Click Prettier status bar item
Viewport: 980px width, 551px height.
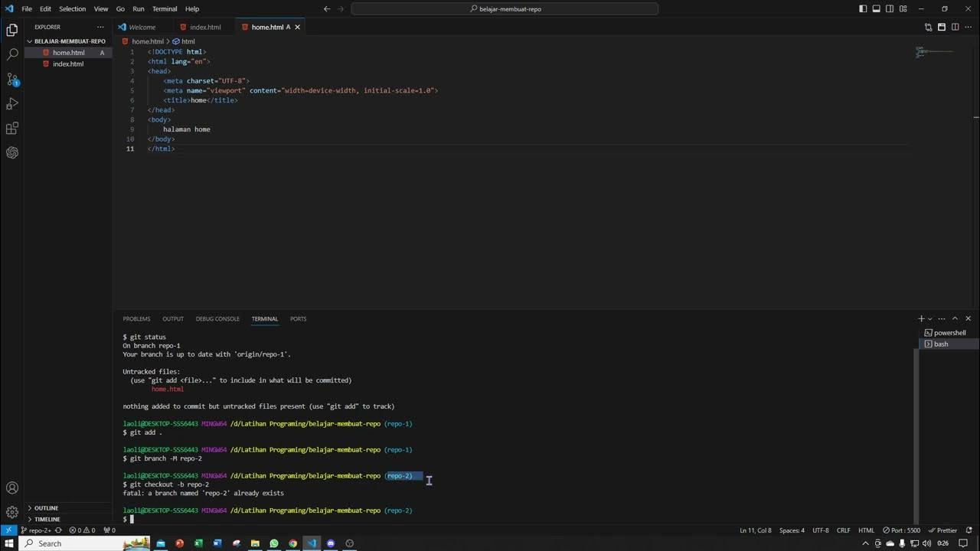click(x=942, y=530)
